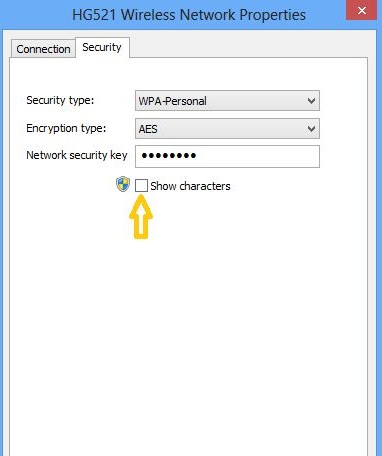Click the Encryption type label

point(66,128)
